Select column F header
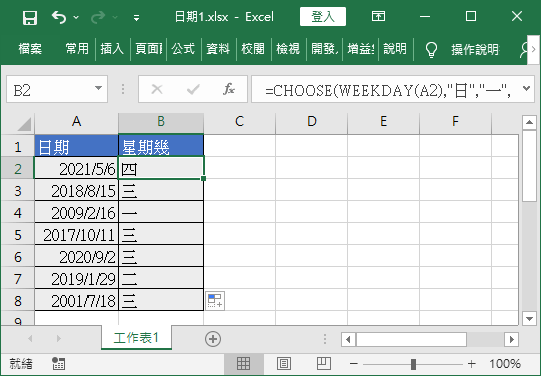541x376 pixels. 455,122
